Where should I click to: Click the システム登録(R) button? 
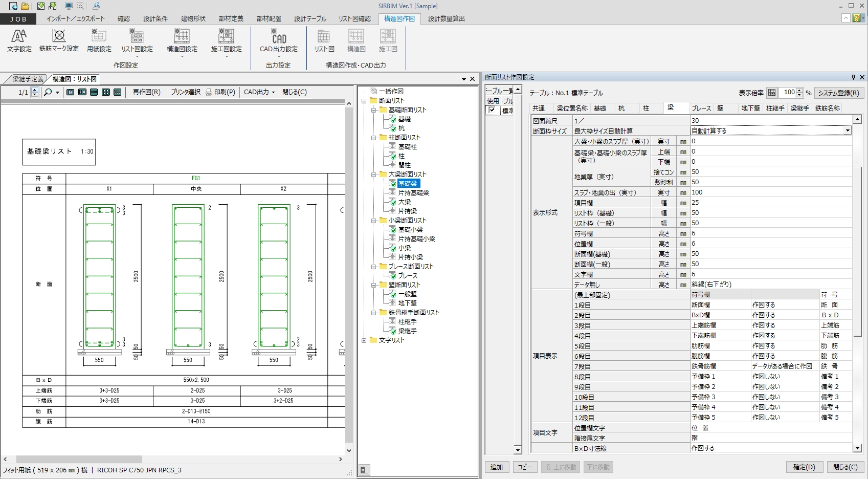click(x=839, y=93)
